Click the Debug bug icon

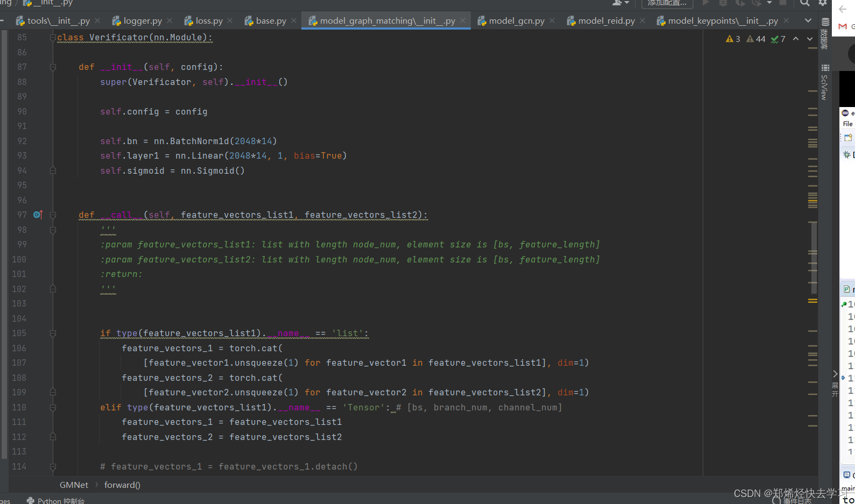723,3
